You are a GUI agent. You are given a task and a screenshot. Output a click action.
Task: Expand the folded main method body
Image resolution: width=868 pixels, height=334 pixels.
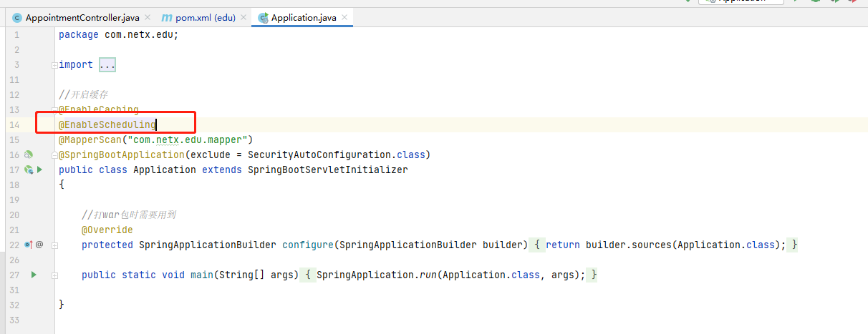click(x=54, y=275)
